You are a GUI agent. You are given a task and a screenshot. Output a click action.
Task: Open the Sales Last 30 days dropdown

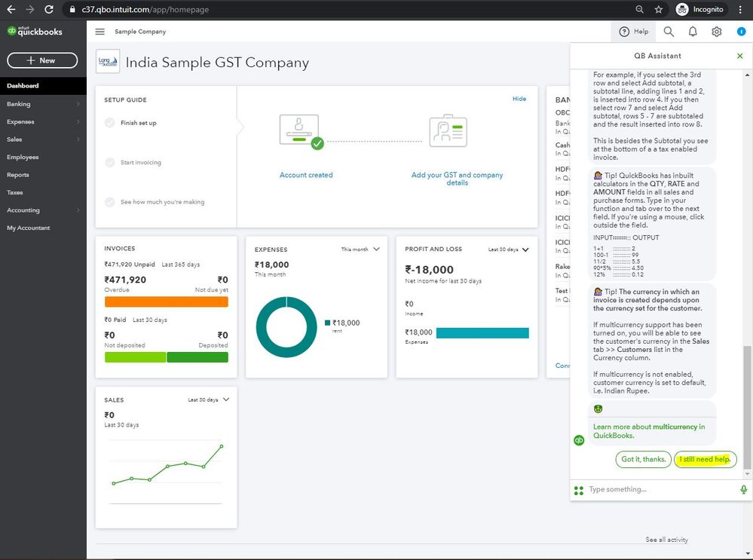tap(209, 399)
